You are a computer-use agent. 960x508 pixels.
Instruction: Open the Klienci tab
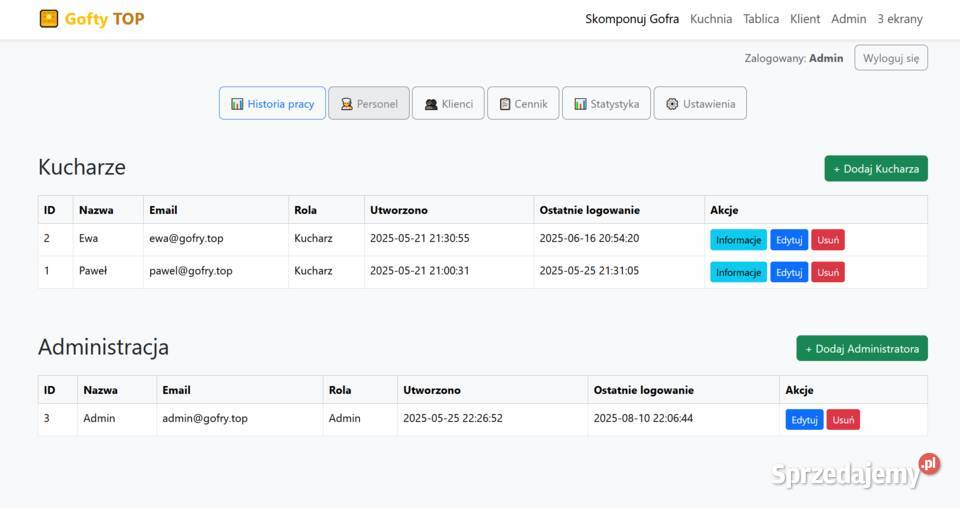point(448,103)
